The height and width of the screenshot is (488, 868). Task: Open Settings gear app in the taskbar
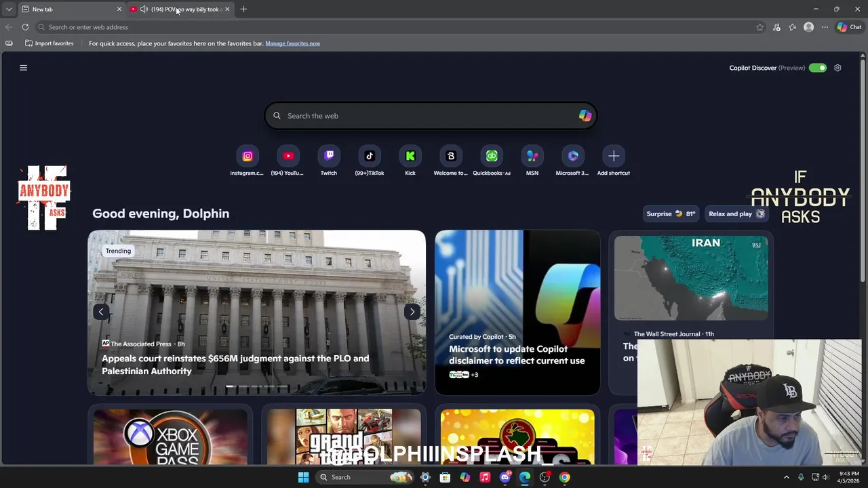tap(425, 477)
